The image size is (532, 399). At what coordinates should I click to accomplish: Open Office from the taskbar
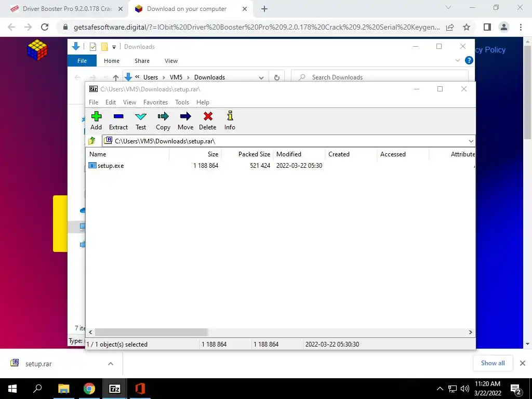pyautogui.click(x=140, y=389)
